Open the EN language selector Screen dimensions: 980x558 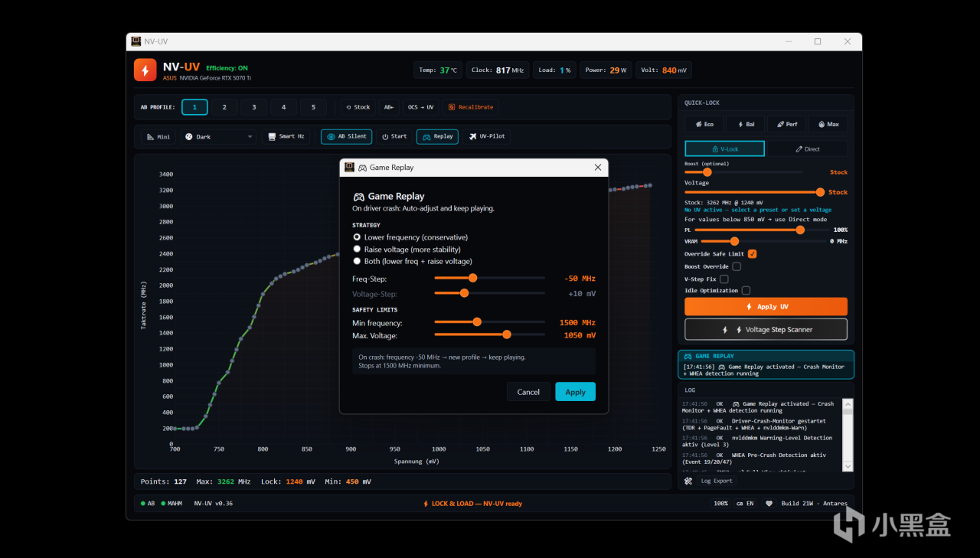(744, 504)
